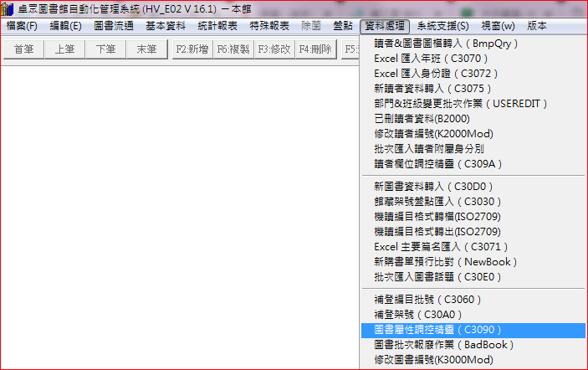Select 批次匯入讀者附屬身分別
Viewport: 588px width, 370px height.
coord(473,149)
